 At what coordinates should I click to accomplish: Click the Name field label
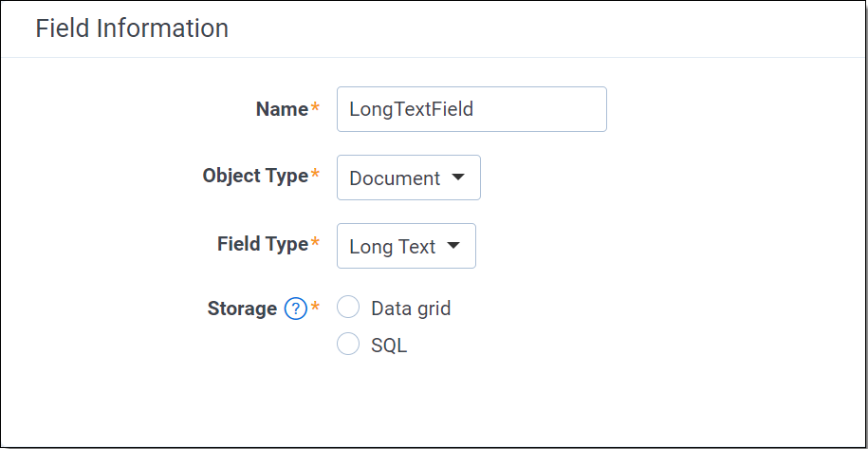282,109
